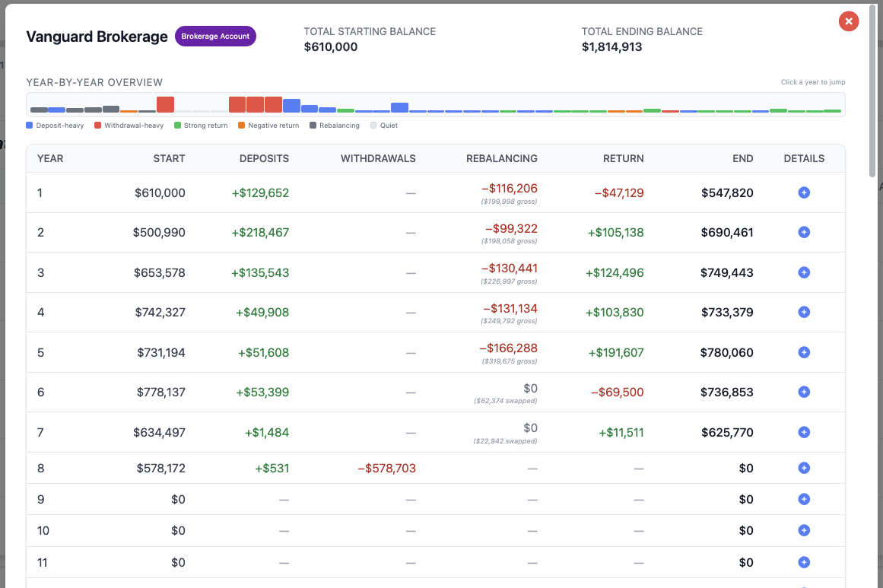The width and height of the screenshot is (883, 588).
Task: Show year 7 details plus icon
Action: click(x=804, y=433)
